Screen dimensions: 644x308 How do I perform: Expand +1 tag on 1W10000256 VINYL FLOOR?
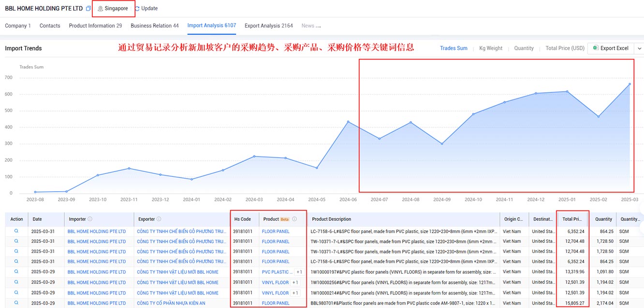point(295,282)
